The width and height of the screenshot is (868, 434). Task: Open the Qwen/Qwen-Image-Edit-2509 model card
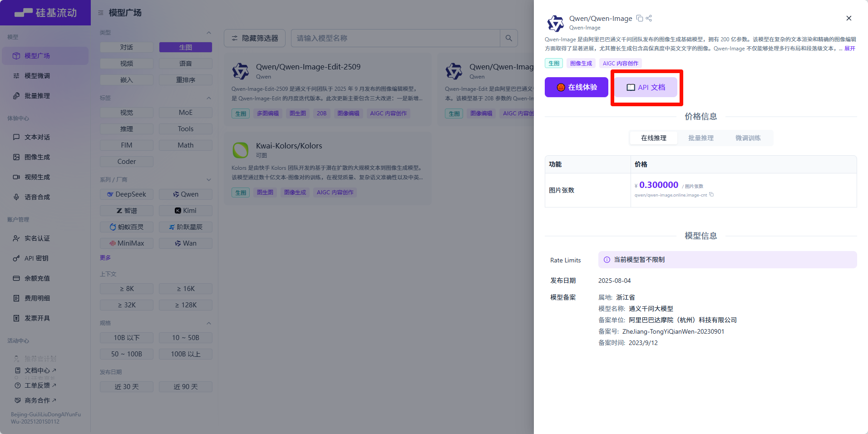coord(328,89)
